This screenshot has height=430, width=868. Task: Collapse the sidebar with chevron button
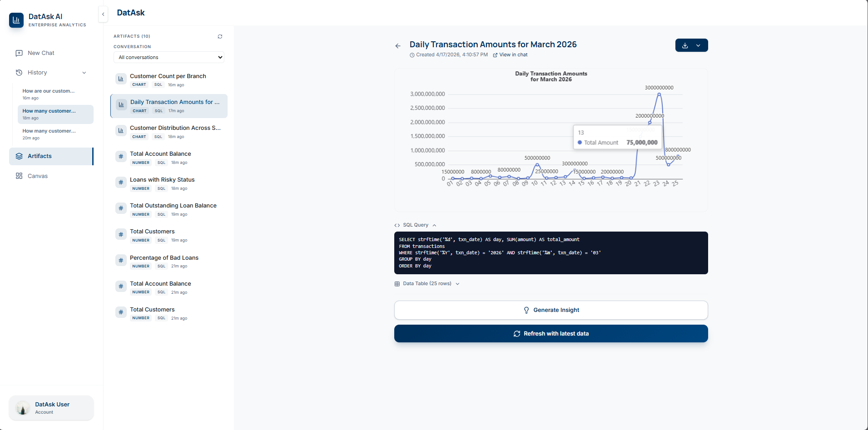click(103, 15)
